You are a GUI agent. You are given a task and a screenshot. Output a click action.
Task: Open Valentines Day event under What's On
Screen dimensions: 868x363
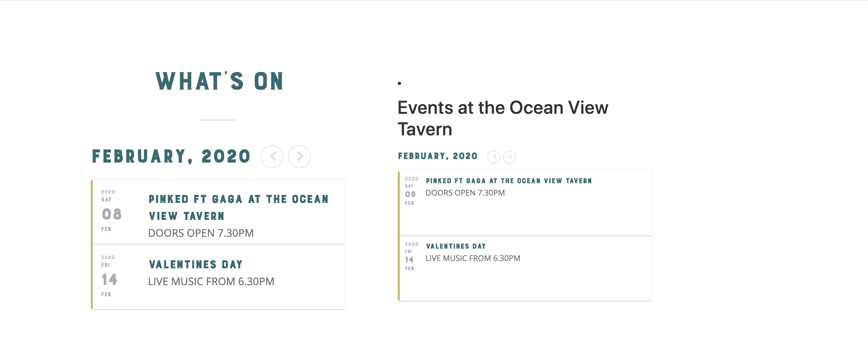point(195,265)
